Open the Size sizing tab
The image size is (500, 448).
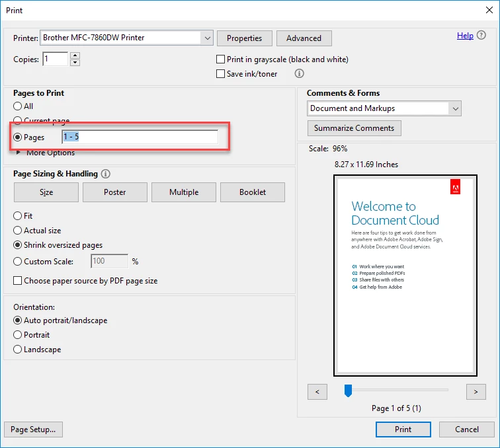point(46,192)
